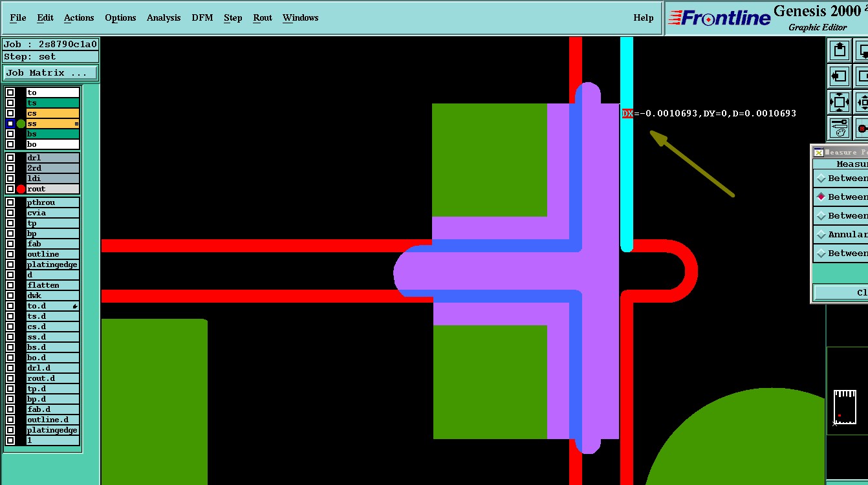Viewport: 868px width, 485px height.
Task: Select the Between option at the top of Measure list
Action: click(x=841, y=178)
